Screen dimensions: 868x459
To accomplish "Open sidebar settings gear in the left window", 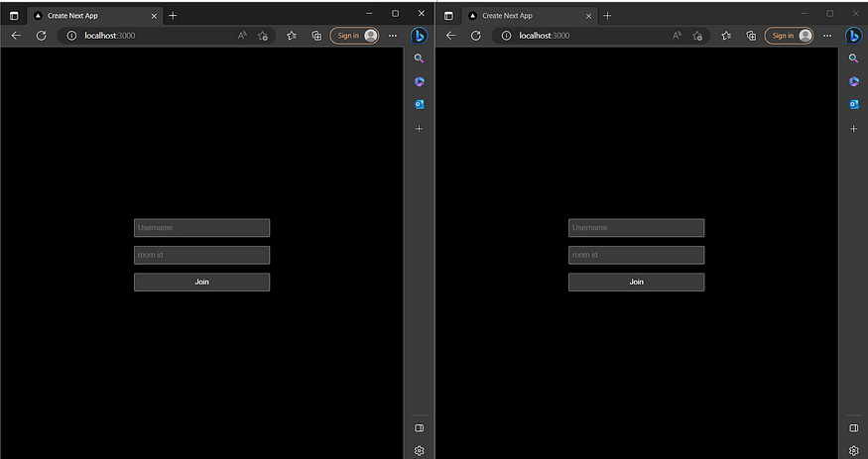I will point(419,451).
